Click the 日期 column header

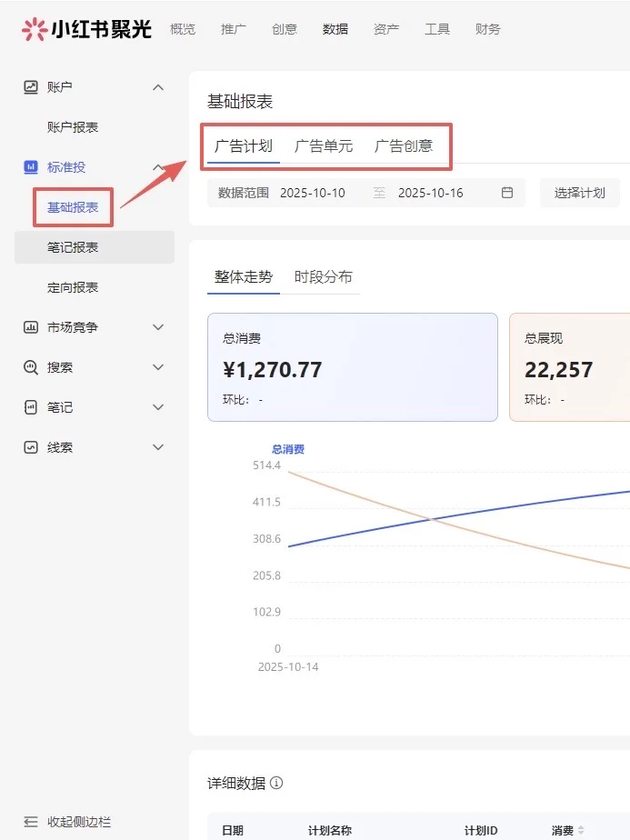click(233, 830)
